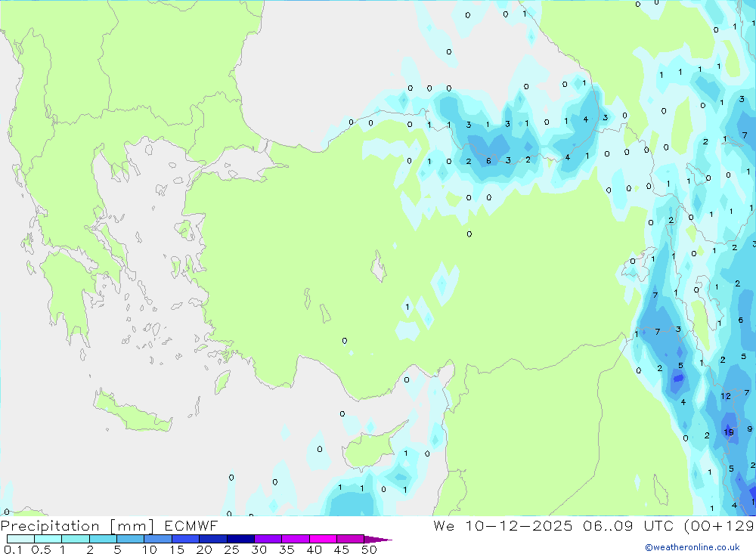Click the '12' precipitation value on the map

[726, 396]
